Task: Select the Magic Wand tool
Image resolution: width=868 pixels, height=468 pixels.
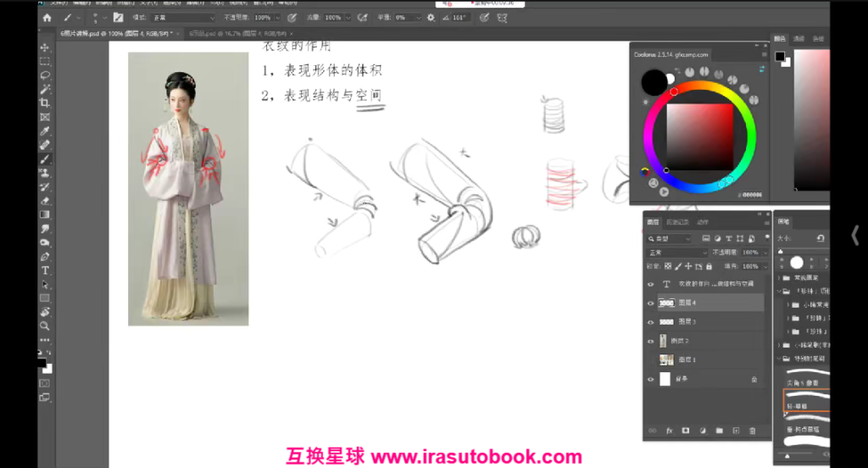Action: 45,89
